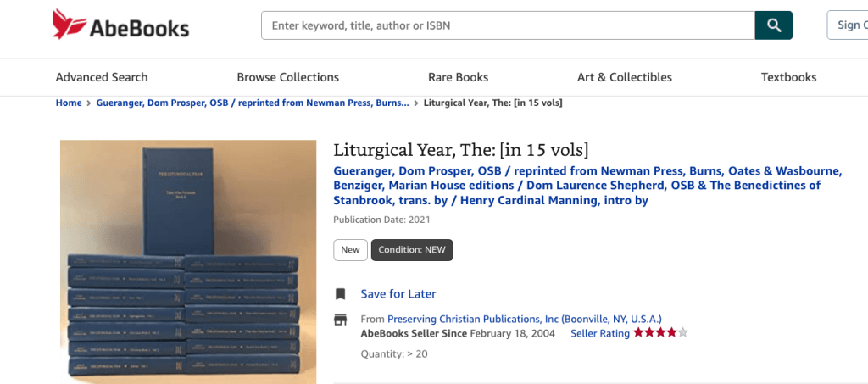This screenshot has height=384, width=868.
Task: Click the search keyword input field
Action: click(507, 25)
